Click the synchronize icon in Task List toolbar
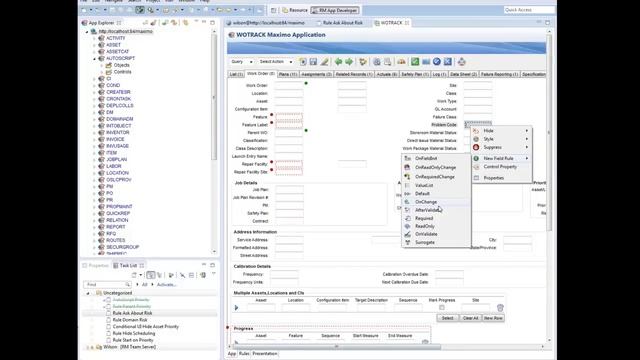This screenshot has height=360, width=640. pos(203,275)
